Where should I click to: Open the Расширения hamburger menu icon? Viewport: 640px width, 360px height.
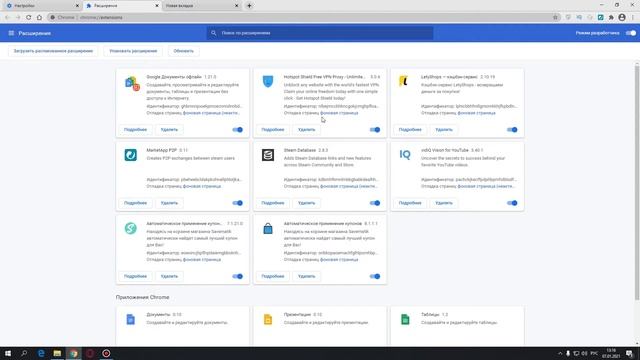11,33
